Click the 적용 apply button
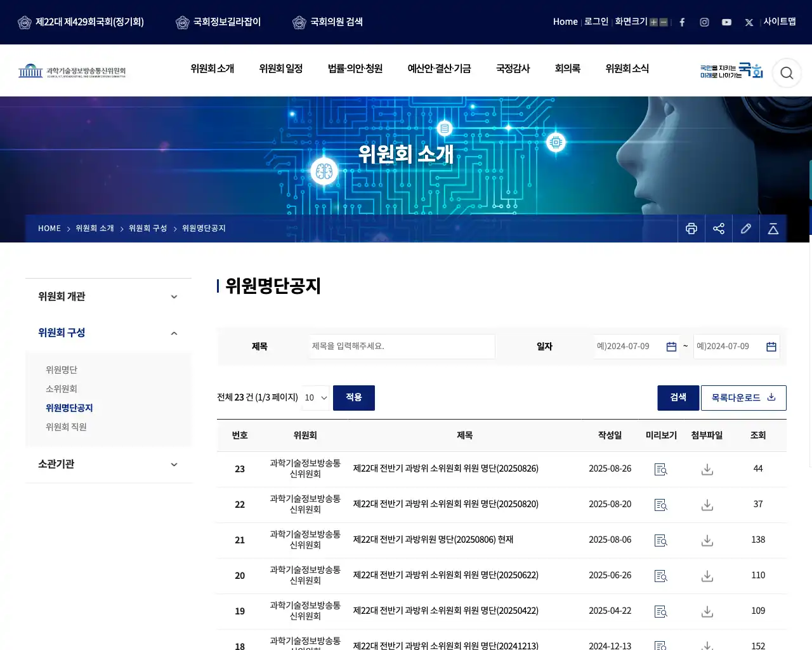The height and width of the screenshot is (650, 812). coord(354,397)
